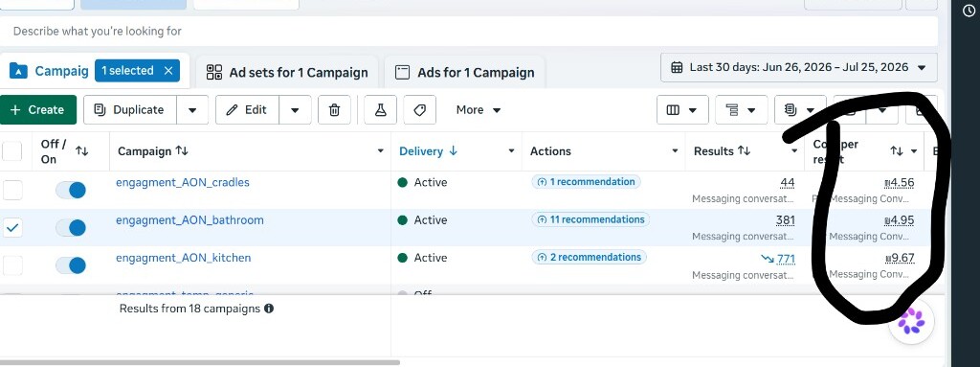Click the 11 recommendations badge
Image resolution: width=980 pixels, height=367 pixels.
[590, 219]
